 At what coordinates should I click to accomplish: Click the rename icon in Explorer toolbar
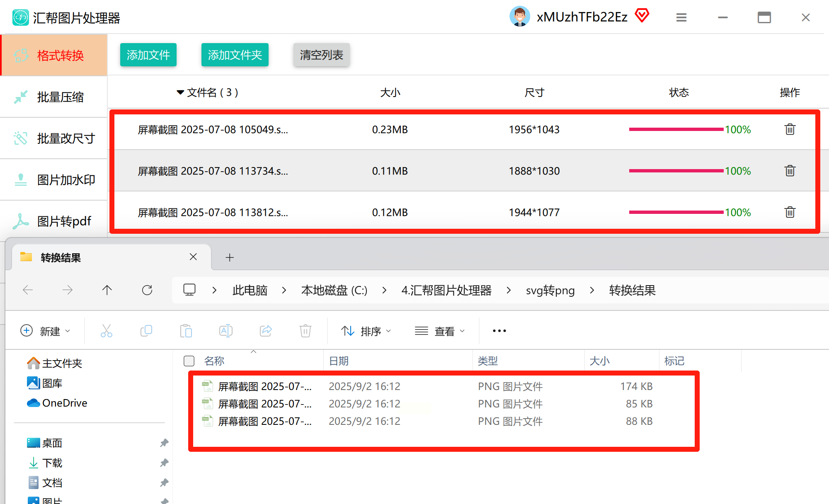pyautogui.click(x=225, y=331)
